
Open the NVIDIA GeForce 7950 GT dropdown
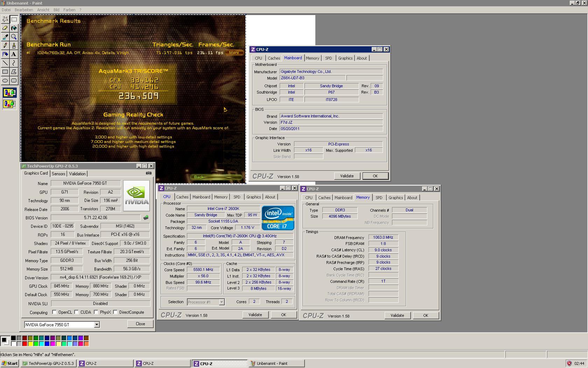click(x=97, y=325)
